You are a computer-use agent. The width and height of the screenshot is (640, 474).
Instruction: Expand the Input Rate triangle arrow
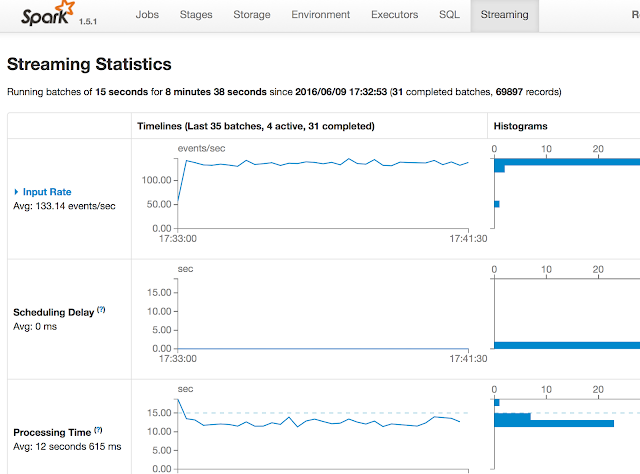[16, 192]
